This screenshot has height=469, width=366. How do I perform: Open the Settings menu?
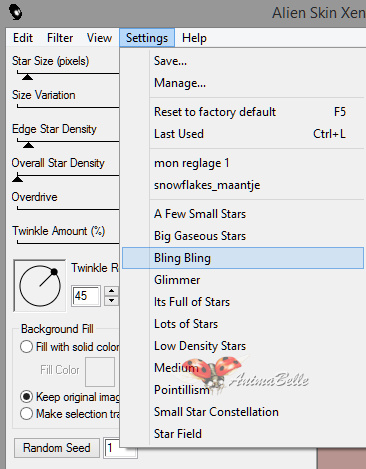(x=147, y=38)
